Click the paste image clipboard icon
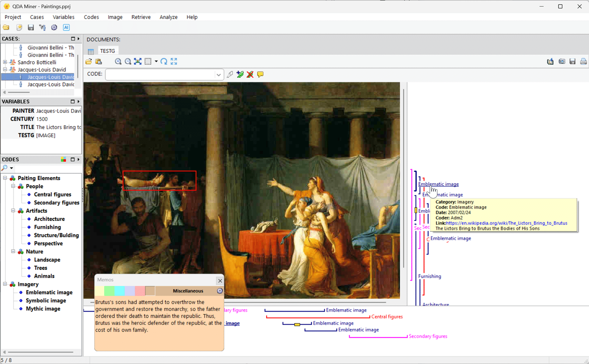The image size is (589, 364). (x=99, y=61)
